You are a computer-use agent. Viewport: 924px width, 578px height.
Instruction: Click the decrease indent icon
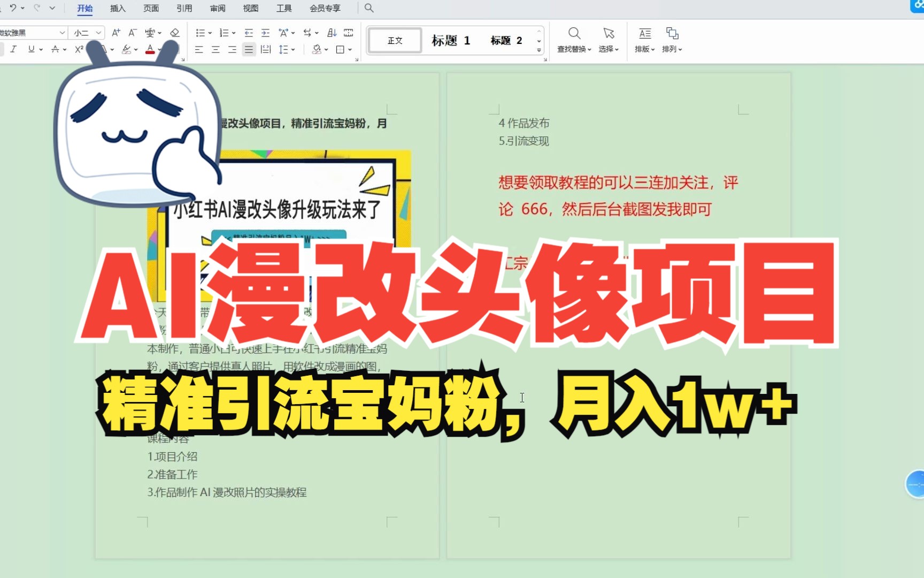(249, 33)
